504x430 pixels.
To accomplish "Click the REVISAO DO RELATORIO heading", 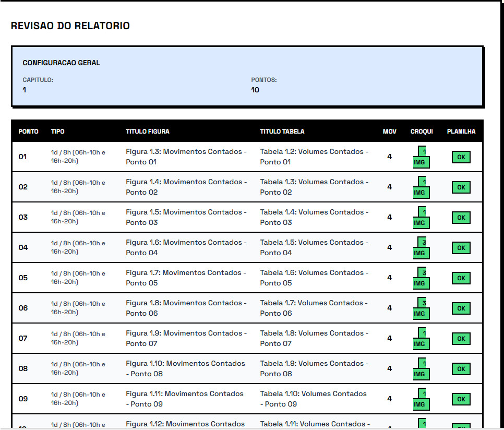I will tap(70, 26).
